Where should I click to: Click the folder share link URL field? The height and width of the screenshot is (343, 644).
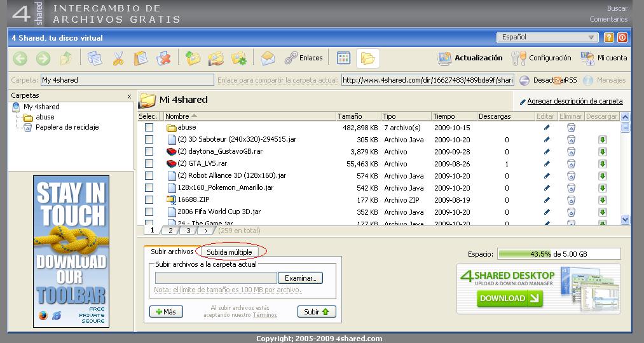(x=428, y=80)
